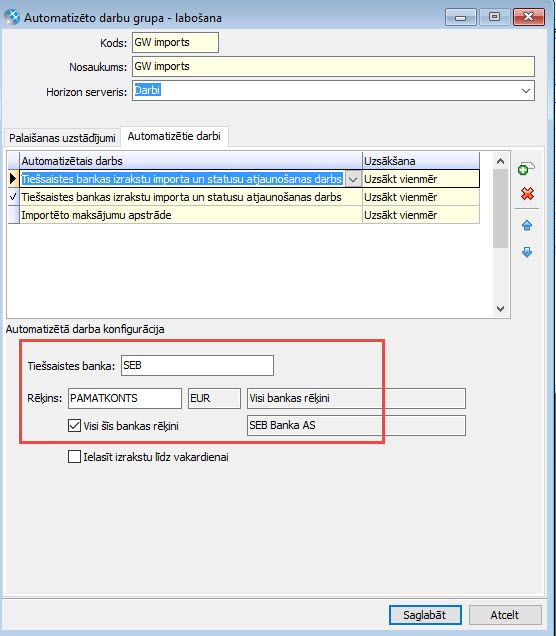Uncheck "Visi šīs bankas rēķini" checkbox

74,425
